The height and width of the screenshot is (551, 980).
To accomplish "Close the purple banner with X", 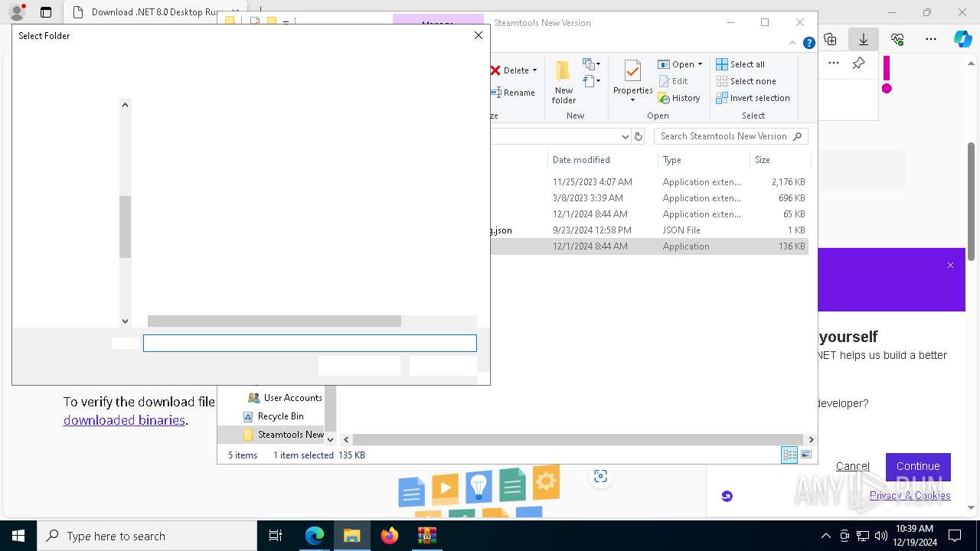I will pos(950,266).
